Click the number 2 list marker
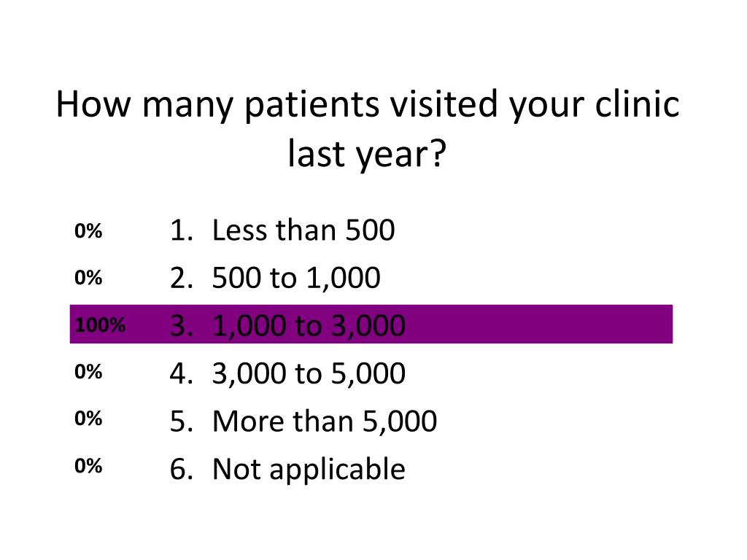This screenshot has height=560, width=747. (x=182, y=278)
